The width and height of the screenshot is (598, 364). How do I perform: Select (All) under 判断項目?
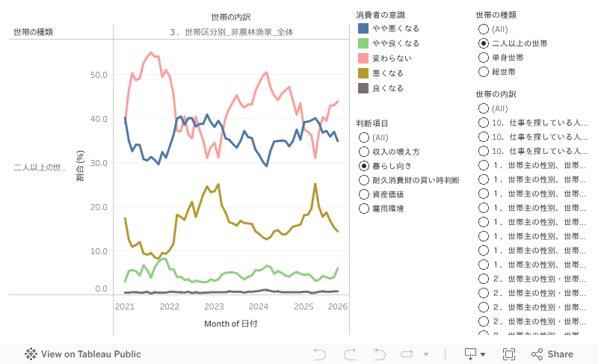click(x=364, y=138)
